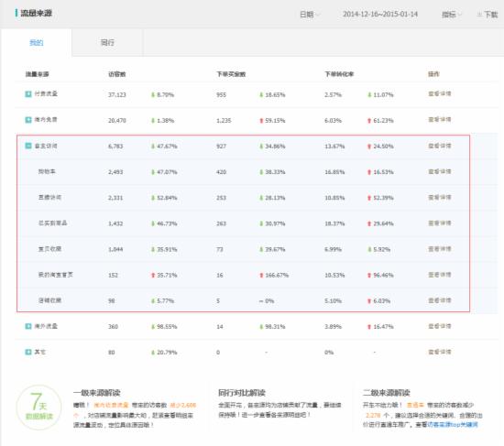The width and height of the screenshot is (504, 446).
Task: Click the 37,123 visitor count cell
Action: (x=117, y=95)
